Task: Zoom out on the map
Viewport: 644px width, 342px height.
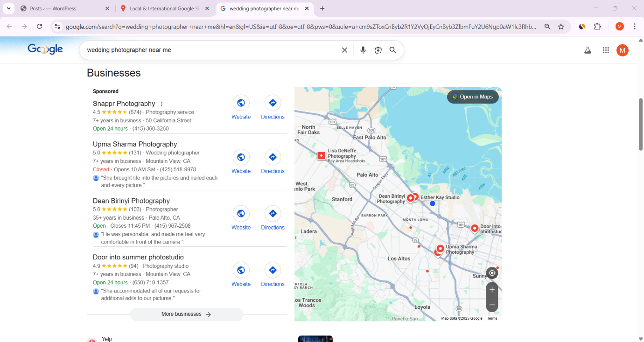Action: point(492,305)
